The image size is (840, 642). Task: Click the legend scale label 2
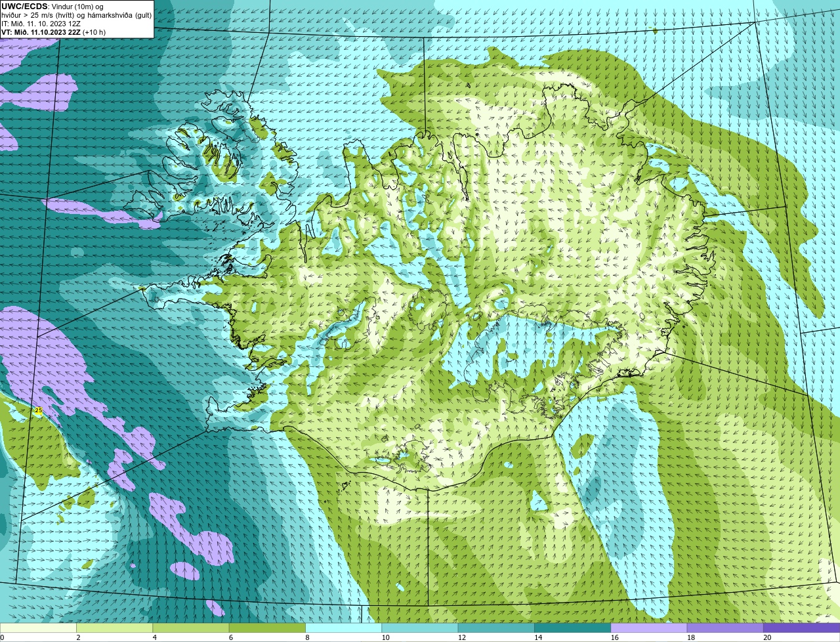pyautogui.click(x=78, y=637)
